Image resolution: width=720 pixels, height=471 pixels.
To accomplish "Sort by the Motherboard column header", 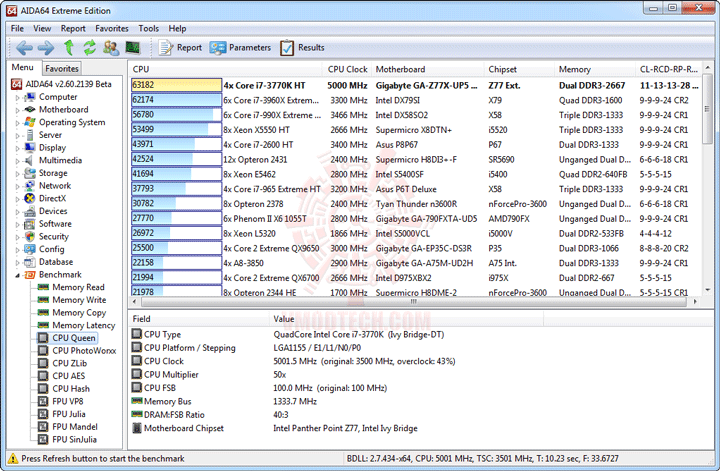I will point(427,69).
